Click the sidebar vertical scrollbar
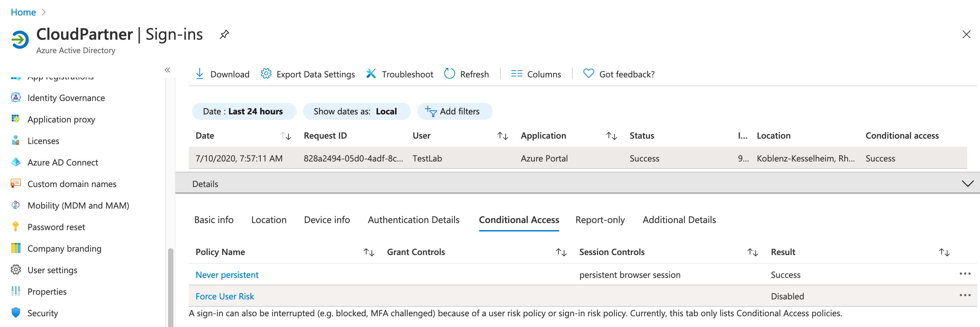 pyautogui.click(x=170, y=287)
